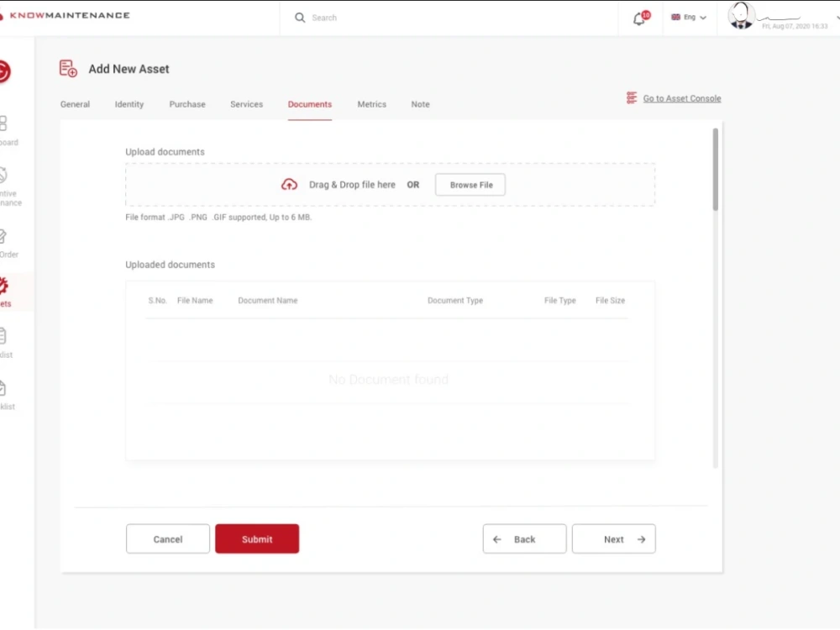Click the user profile avatar
Image resolution: width=840 pixels, height=630 pixels.
point(742,15)
